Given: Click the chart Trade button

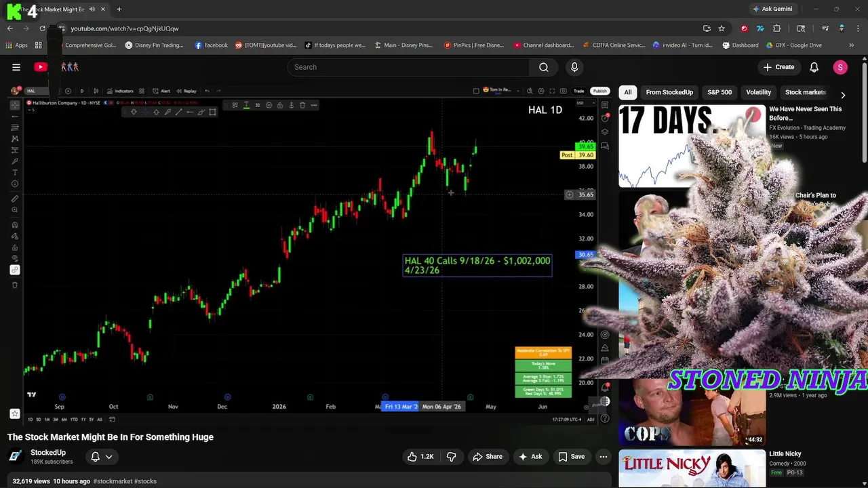Looking at the screenshot, I should (579, 91).
